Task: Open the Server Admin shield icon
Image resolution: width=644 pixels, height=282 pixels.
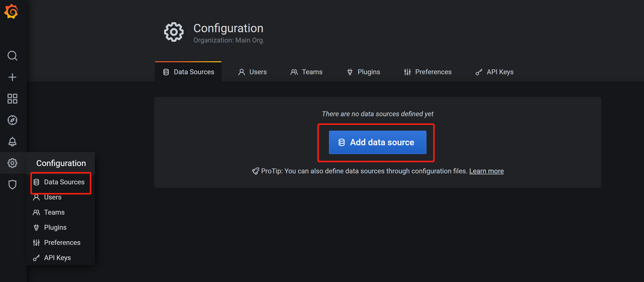Action: pos(12,185)
